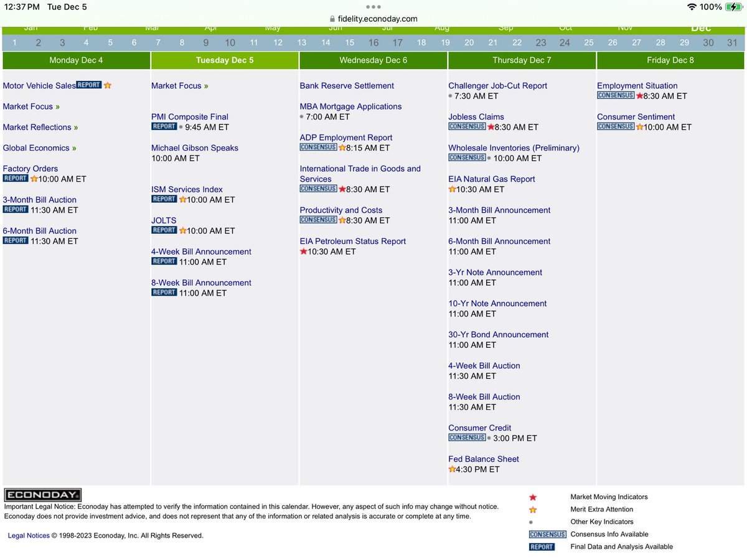Select day 15 in date strip

coord(350,43)
